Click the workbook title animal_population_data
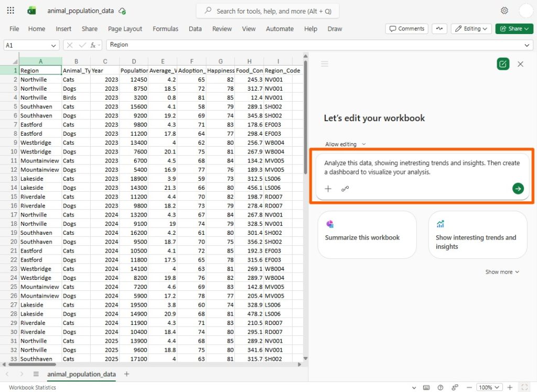Viewport: 537px width, 392px height. (80, 11)
